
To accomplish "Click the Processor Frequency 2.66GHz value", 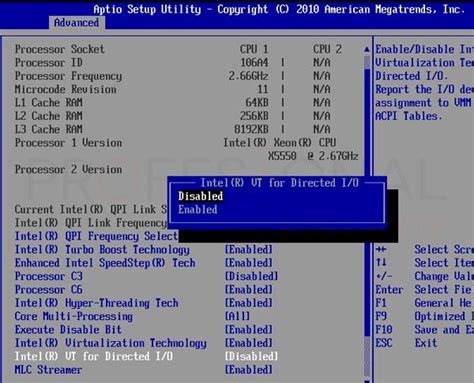I will point(248,76).
